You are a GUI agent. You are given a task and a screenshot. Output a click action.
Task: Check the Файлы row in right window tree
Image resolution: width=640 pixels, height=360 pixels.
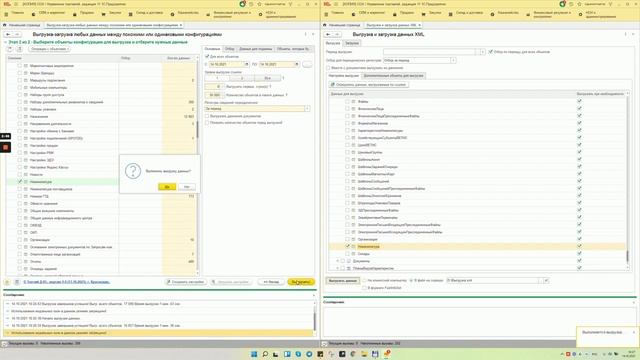click(348, 101)
